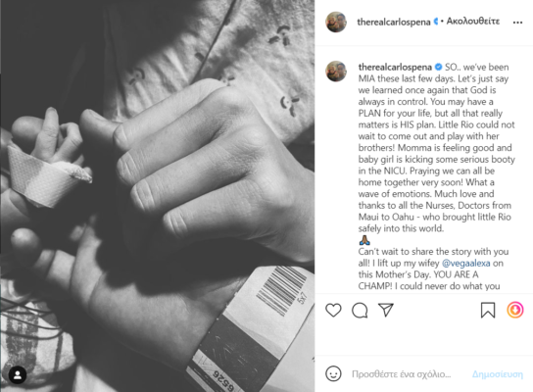Open comments via speech bubble icon
The image size is (533, 392).
[x=360, y=310]
